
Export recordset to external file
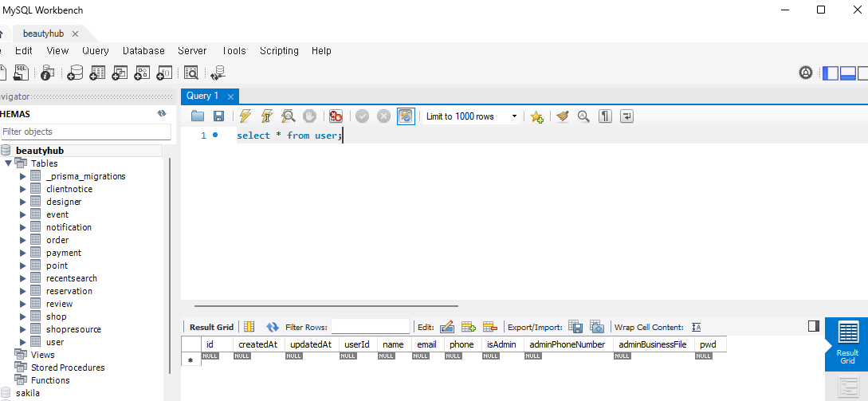coord(575,327)
